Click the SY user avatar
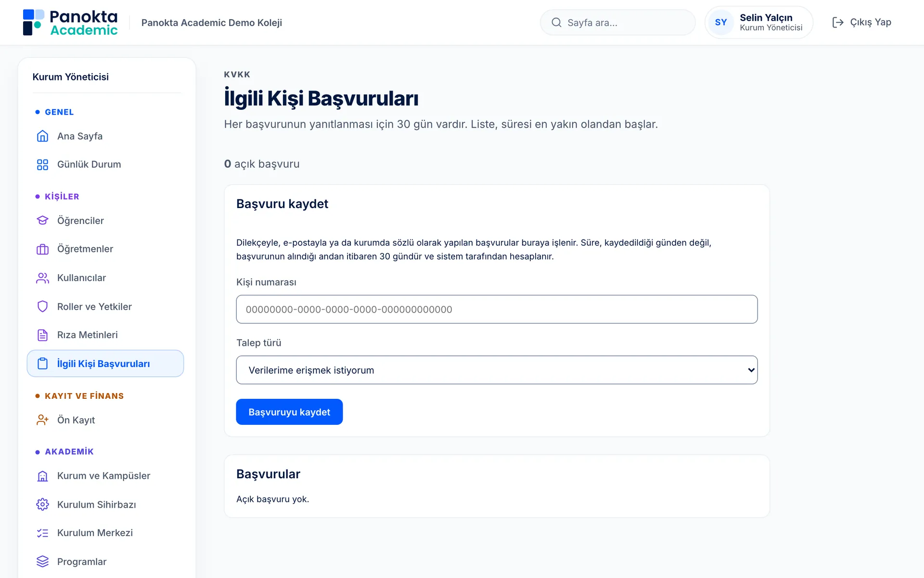 [x=721, y=23]
